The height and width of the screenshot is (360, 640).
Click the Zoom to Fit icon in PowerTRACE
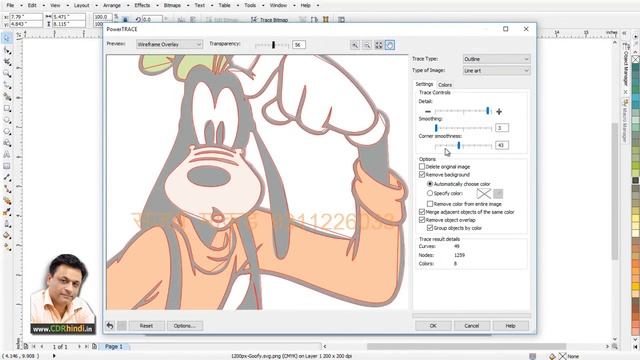[378, 45]
